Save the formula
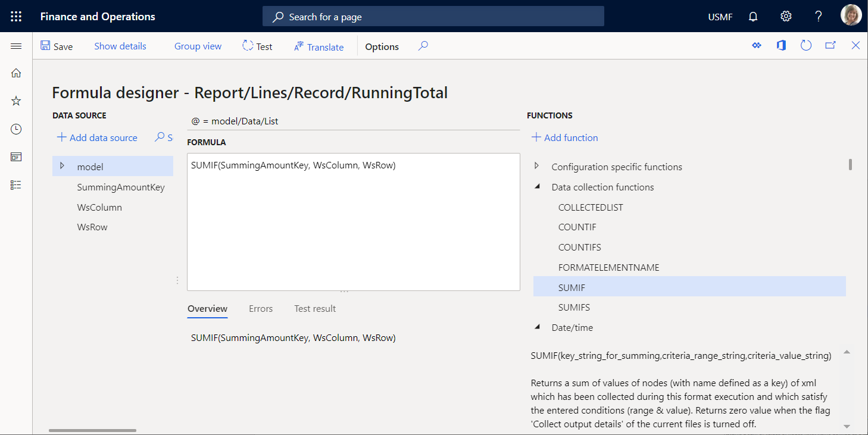This screenshot has height=435, width=868. click(57, 46)
